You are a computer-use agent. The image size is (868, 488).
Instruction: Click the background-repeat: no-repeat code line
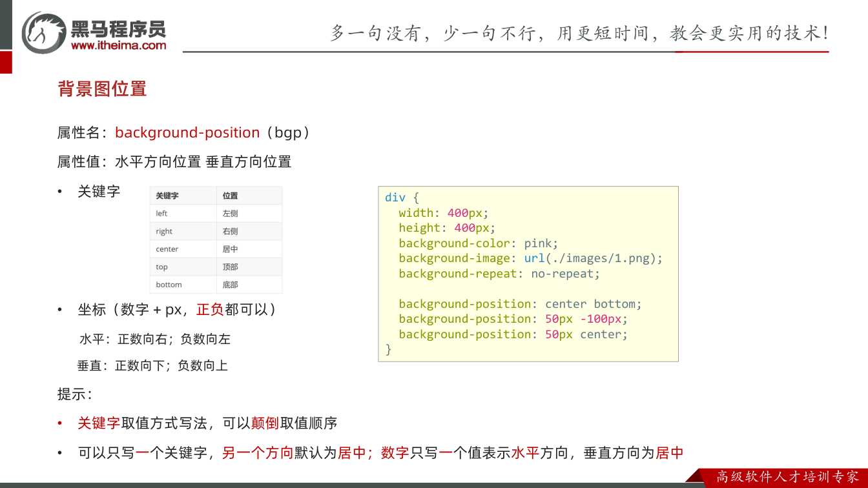pos(499,274)
